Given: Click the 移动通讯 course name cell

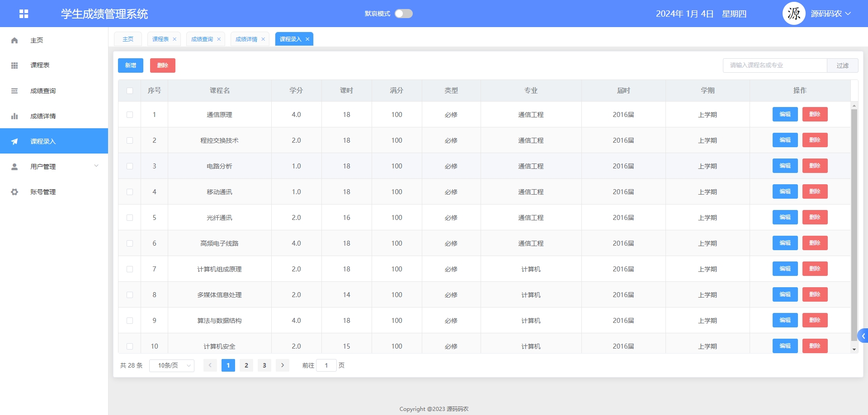Looking at the screenshot, I should coord(220,192).
